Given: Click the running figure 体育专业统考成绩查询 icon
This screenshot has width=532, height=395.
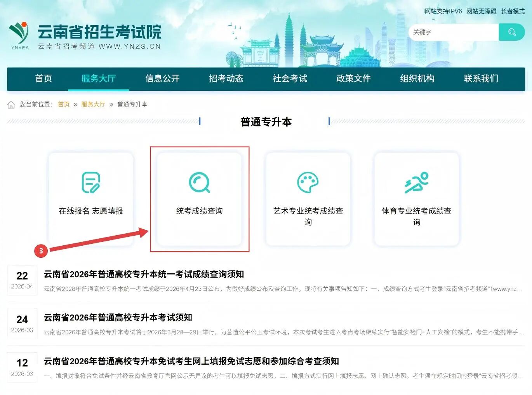Looking at the screenshot, I should (416, 182).
